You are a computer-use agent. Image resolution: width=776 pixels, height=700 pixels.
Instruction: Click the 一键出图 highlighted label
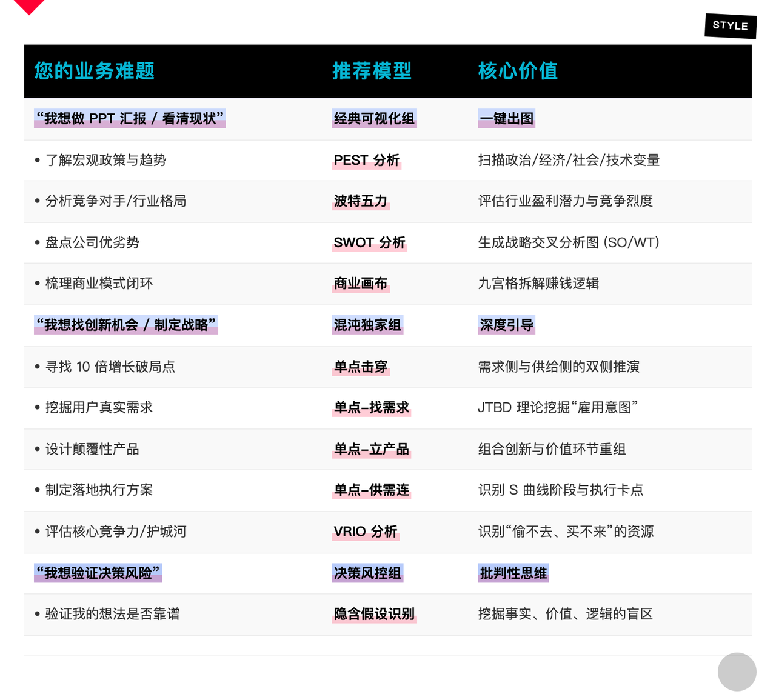click(506, 119)
